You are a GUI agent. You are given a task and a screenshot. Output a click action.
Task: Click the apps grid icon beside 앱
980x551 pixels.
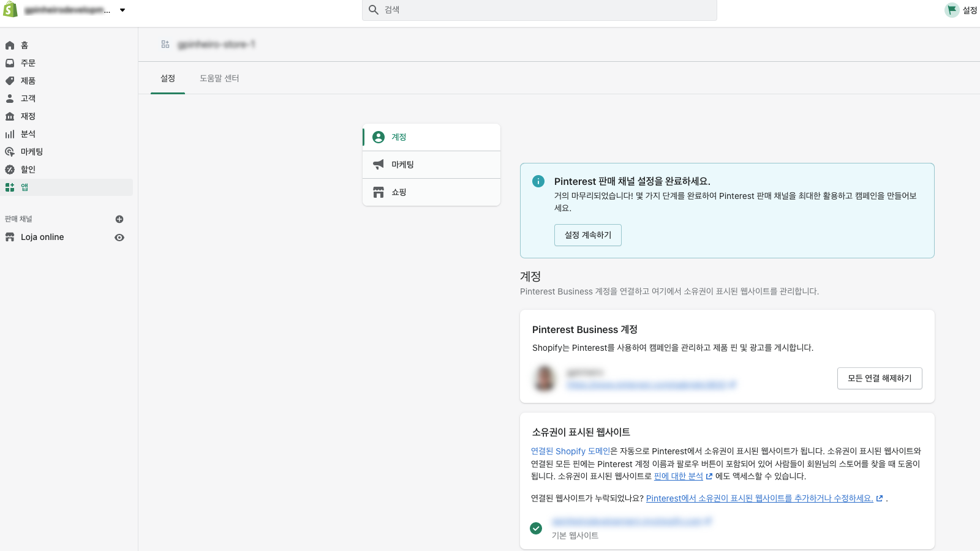pos(10,187)
